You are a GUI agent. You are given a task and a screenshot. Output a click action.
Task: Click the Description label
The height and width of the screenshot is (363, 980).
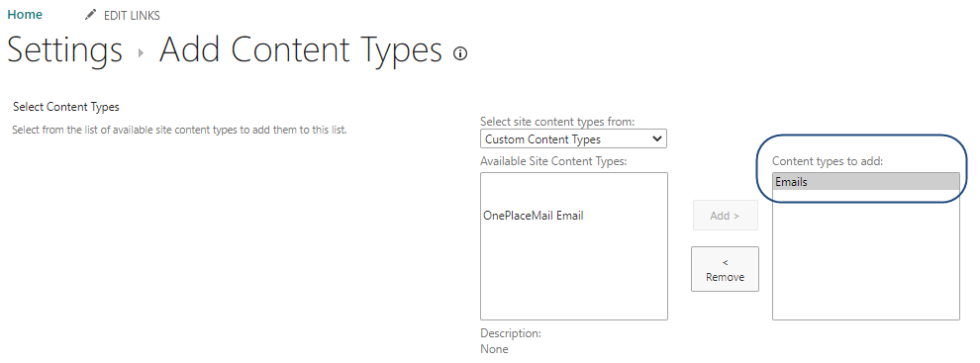click(511, 333)
